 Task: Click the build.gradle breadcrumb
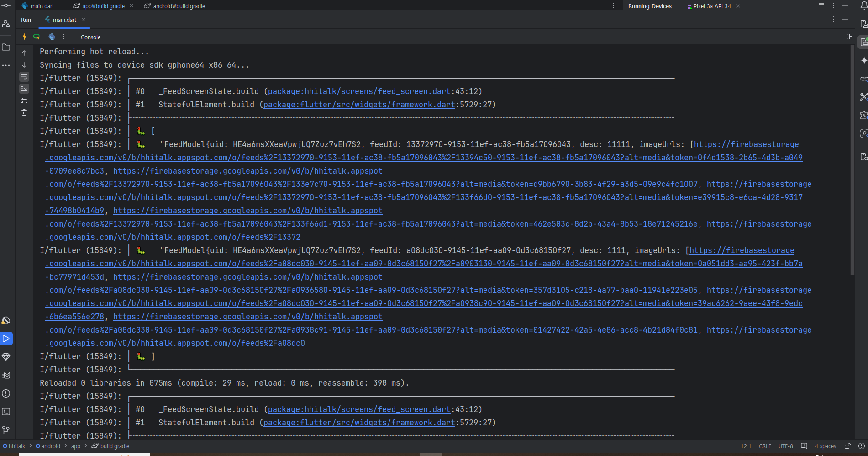coord(110,446)
